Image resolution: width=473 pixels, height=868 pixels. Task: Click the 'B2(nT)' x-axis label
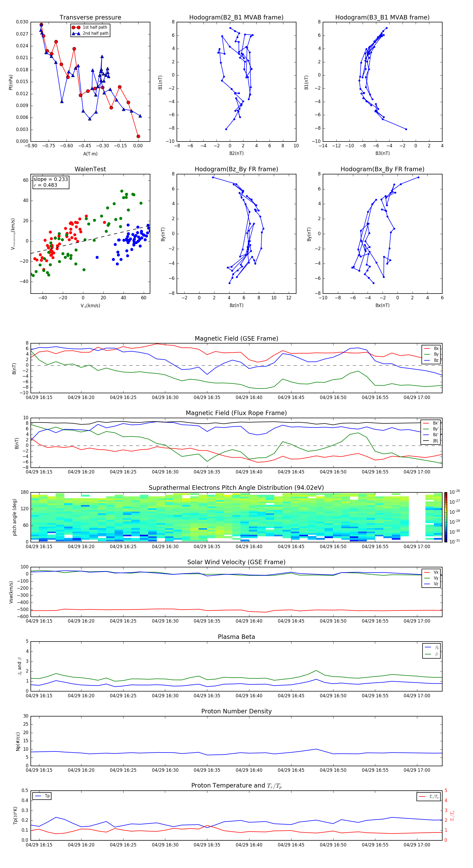coord(236,153)
